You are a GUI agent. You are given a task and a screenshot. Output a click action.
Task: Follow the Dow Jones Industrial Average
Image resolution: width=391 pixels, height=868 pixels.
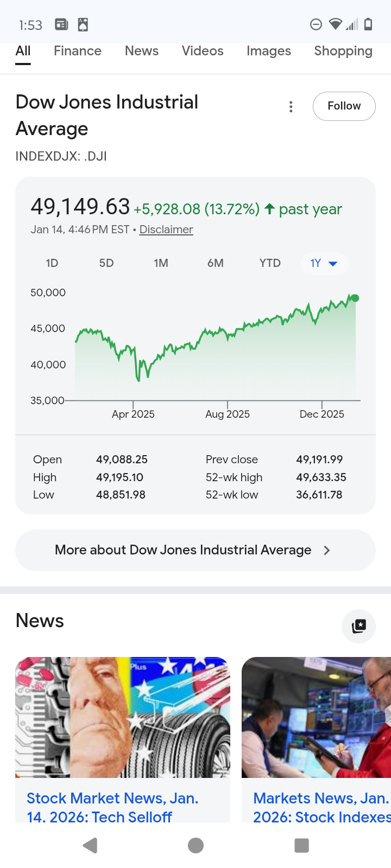point(344,106)
